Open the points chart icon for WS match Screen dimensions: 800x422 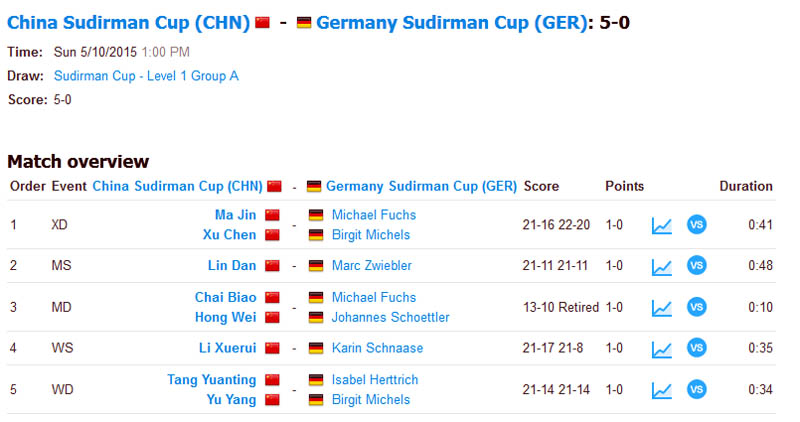(x=662, y=350)
